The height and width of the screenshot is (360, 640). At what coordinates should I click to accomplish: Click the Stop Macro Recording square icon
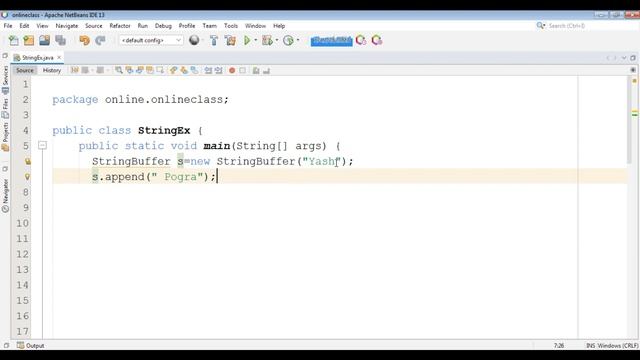pyautogui.click(x=242, y=70)
